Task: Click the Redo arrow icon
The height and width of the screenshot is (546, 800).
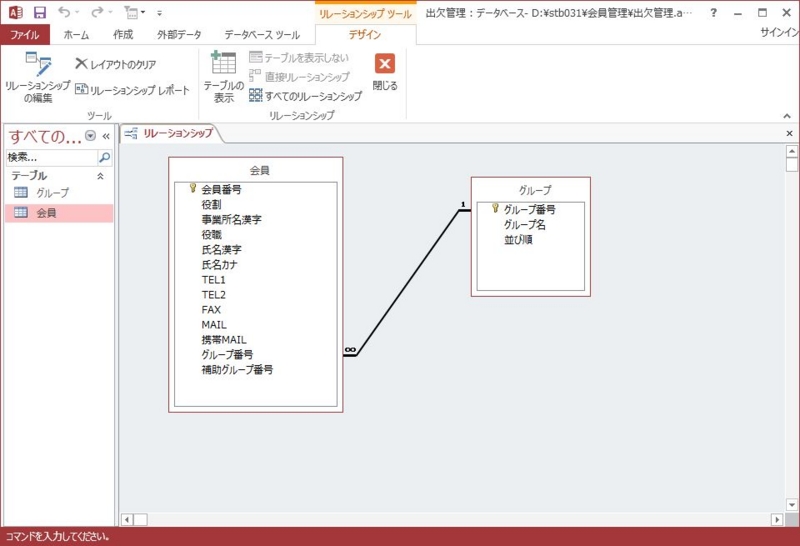Action: 97,12
